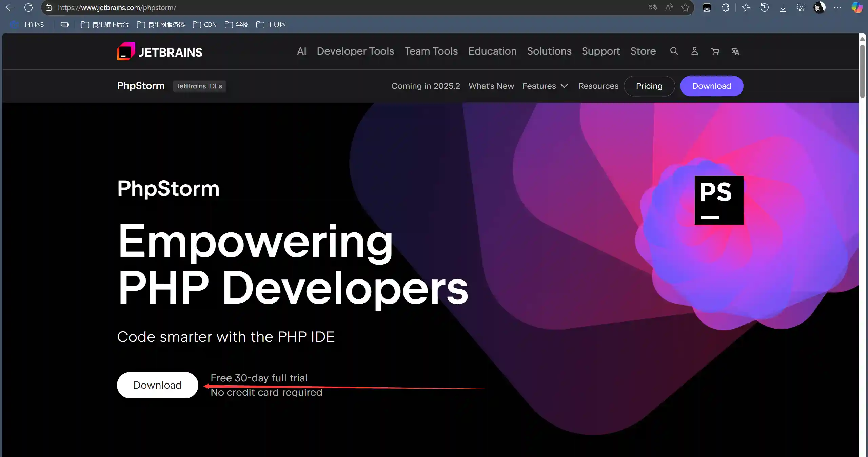Open the 工作区3 workspace button
The height and width of the screenshot is (457, 868).
coord(27,24)
